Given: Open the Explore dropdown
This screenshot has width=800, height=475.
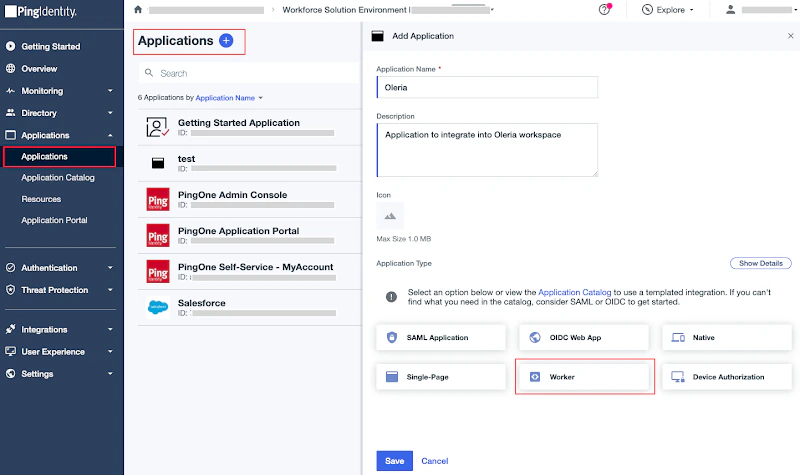Looking at the screenshot, I should pos(668,10).
